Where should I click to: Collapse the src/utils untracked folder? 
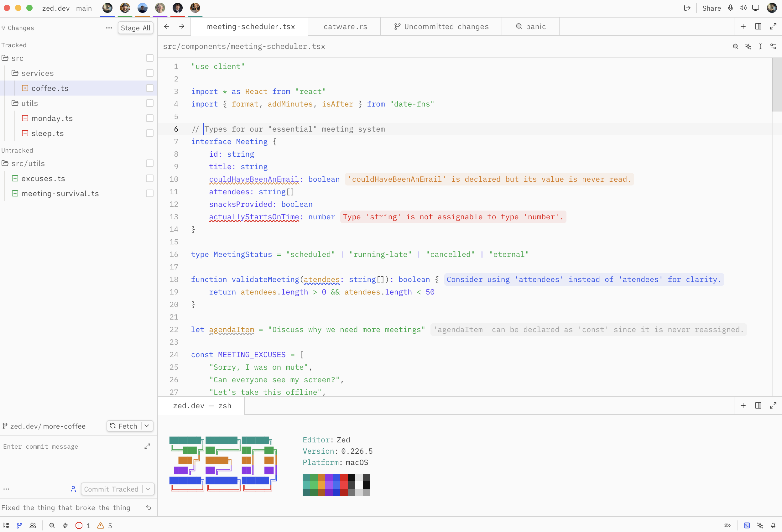click(5, 164)
